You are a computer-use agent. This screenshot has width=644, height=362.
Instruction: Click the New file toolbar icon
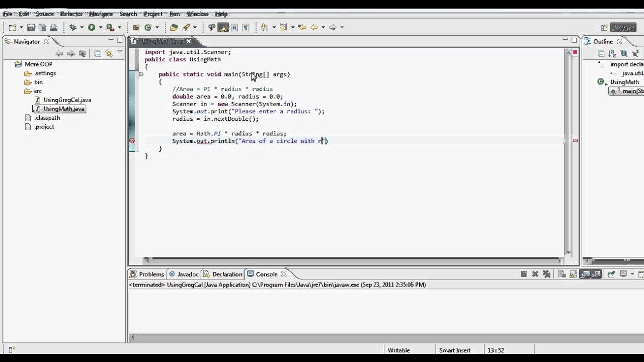click(12, 28)
